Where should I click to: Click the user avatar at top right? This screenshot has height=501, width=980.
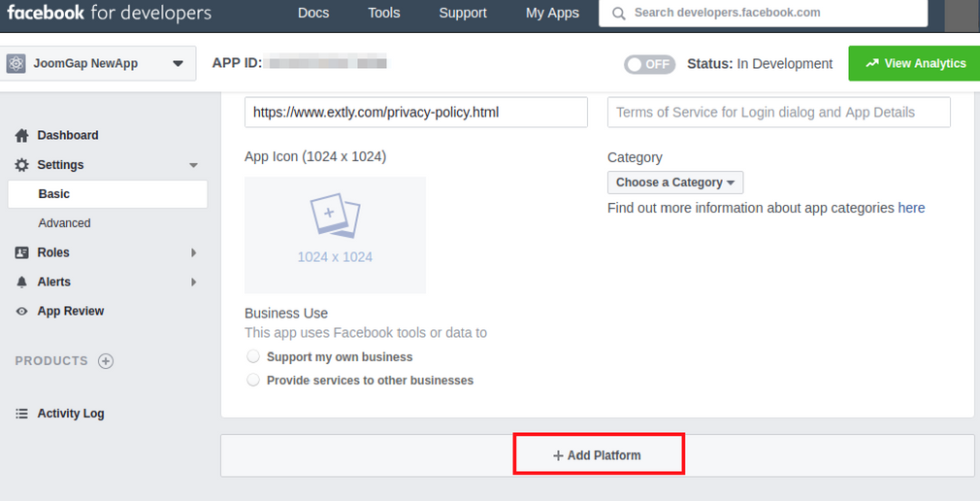click(962, 16)
